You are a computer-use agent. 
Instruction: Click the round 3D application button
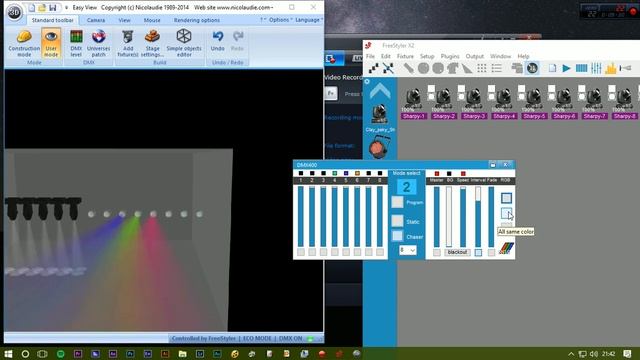click(x=14, y=12)
